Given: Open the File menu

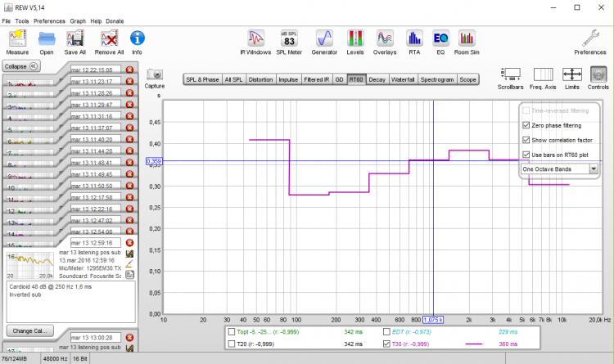Looking at the screenshot, I should click(x=7, y=21).
